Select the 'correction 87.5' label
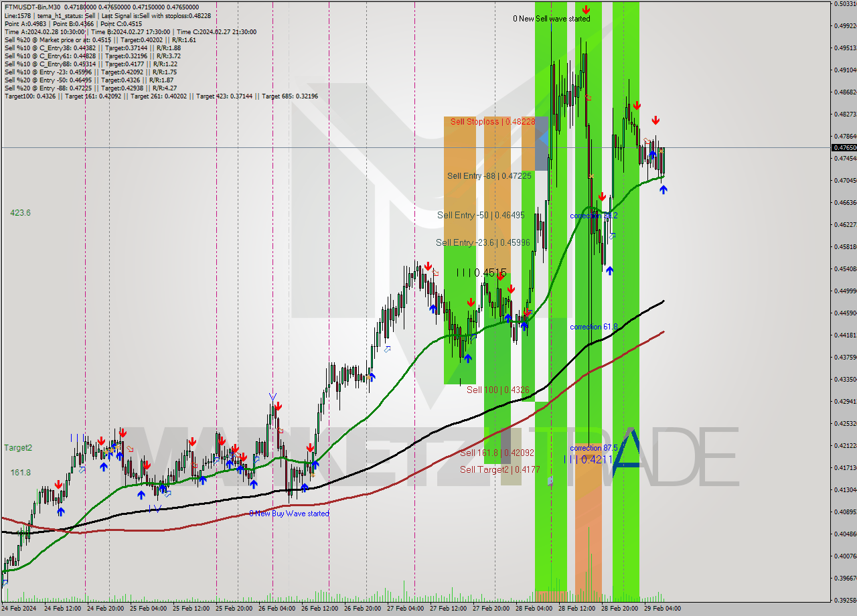 [594, 448]
